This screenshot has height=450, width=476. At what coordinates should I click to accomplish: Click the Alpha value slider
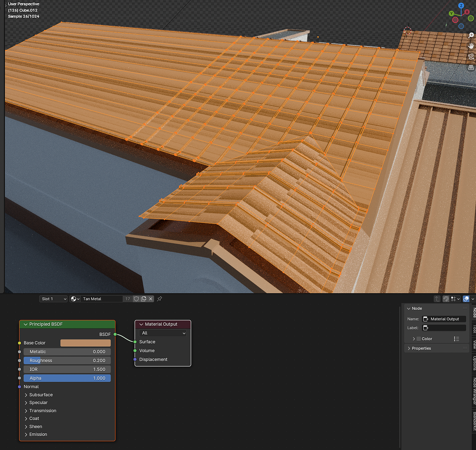pos(67,378)
